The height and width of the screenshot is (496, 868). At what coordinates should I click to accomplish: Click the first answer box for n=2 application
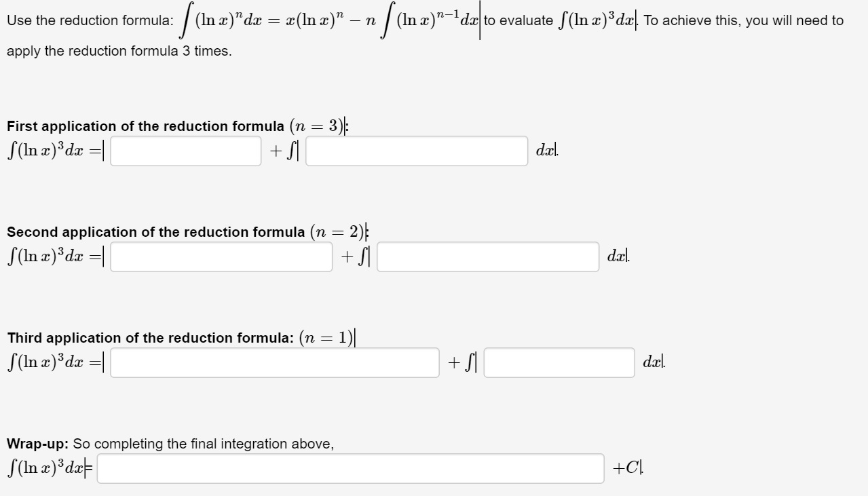click(220, 256)
